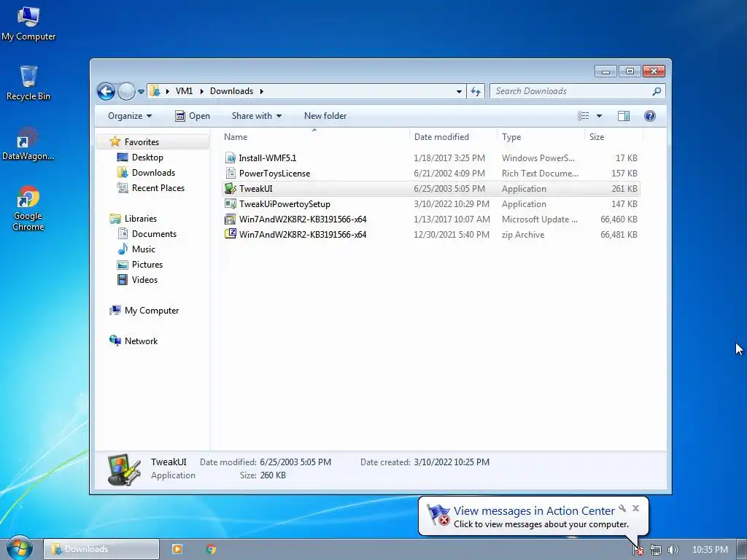This screenshot has height=560, width=747.
Task: Click into the Search Downloads field
Action: (572, 91)
